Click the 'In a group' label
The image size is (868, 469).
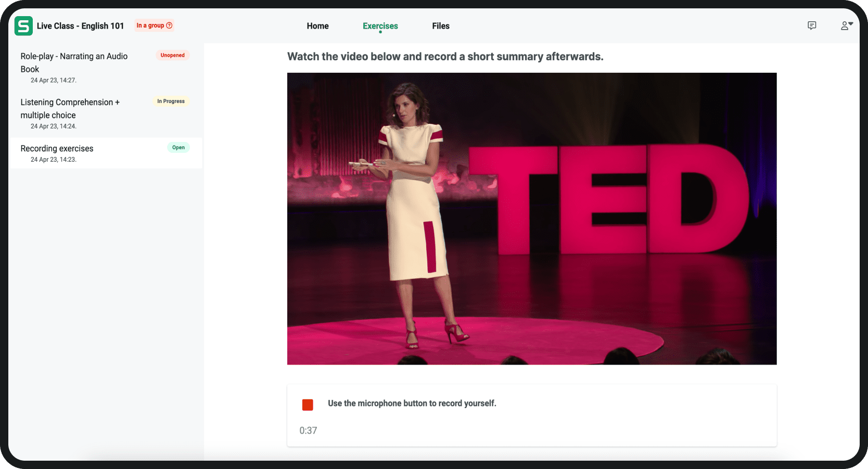pos(150,25)
